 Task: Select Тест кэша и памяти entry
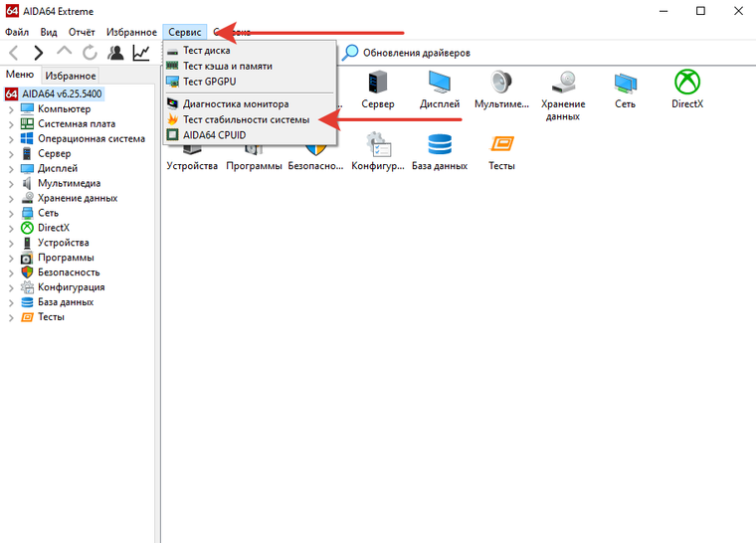pyautogui.click(x=250, y=66)
